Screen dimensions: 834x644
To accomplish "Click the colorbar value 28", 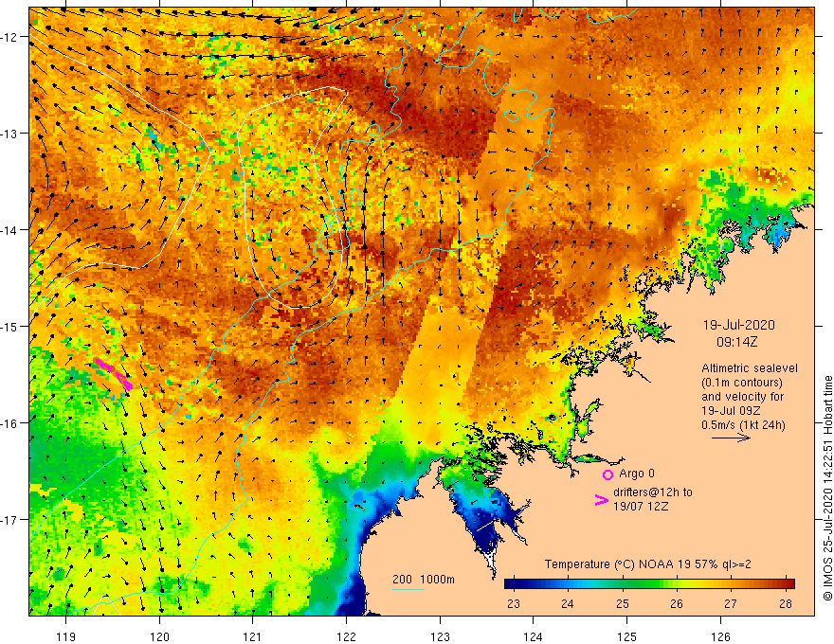I will [786, 603].
